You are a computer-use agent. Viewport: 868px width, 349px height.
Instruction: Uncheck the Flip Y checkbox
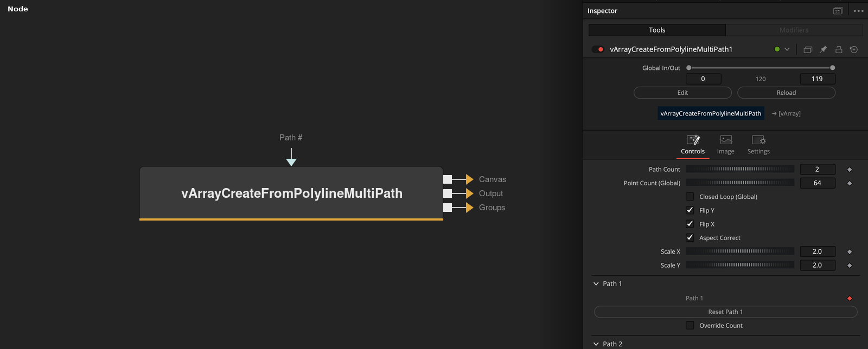(690, 210)
